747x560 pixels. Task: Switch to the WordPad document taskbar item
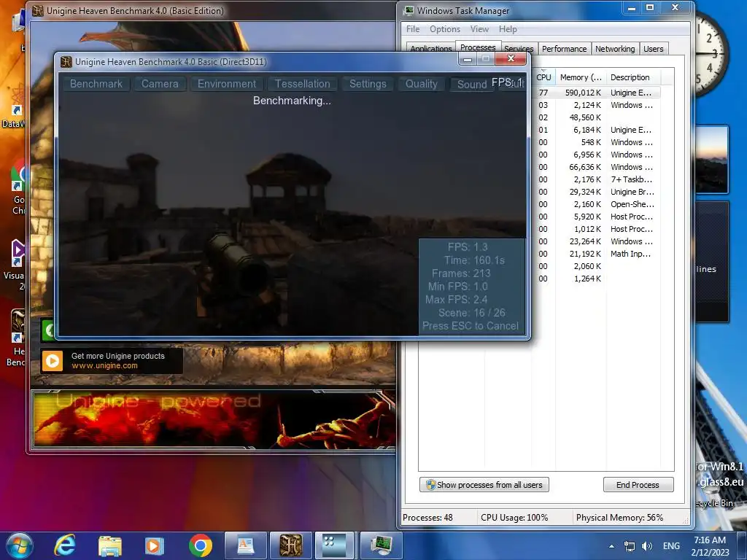pyautogui.click(x=245, y=545)
